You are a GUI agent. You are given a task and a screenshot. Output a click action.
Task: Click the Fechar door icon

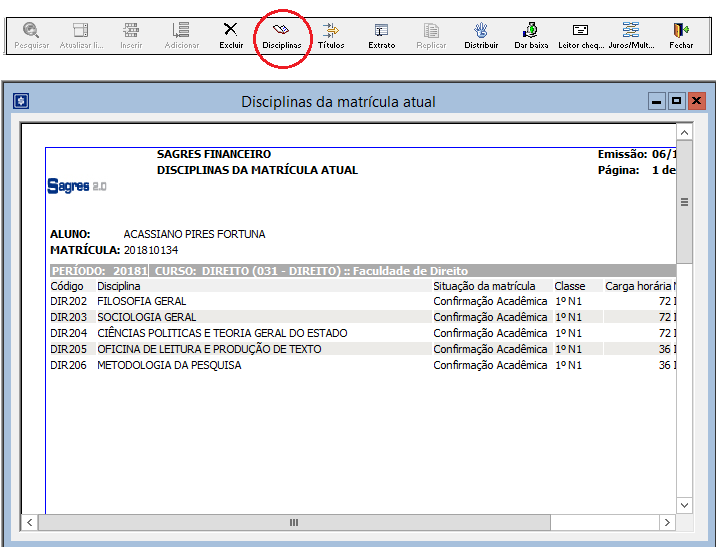pos(681,35)
